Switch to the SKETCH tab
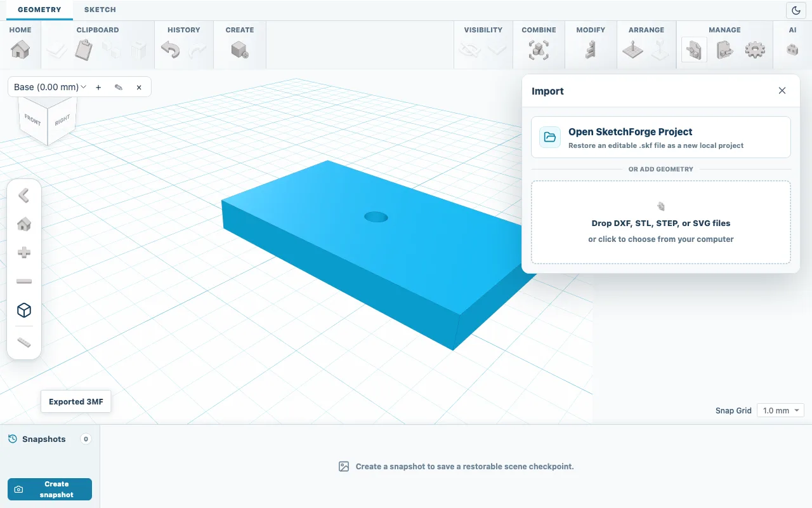The width and height of the screenshot is (812, 508). click(x=100, y=10)
